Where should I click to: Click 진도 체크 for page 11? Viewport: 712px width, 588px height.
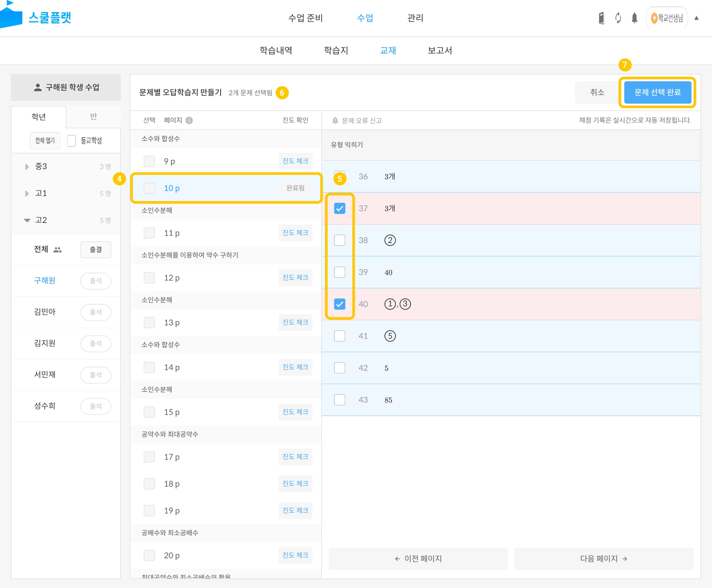[295, 232]
